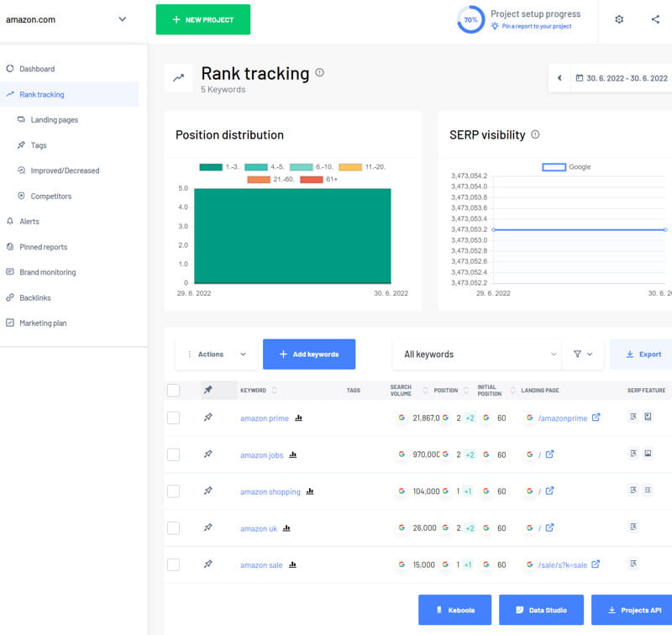The width and height of the screenshot is (672, 635).
Task: Expand the filter funnel dropdown
Action: tap(583, 354)
